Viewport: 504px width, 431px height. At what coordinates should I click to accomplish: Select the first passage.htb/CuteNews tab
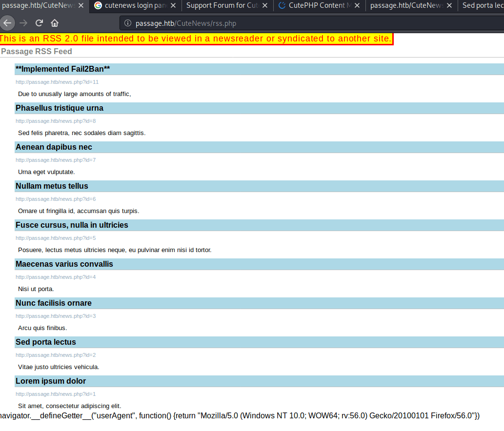point(39,5)
